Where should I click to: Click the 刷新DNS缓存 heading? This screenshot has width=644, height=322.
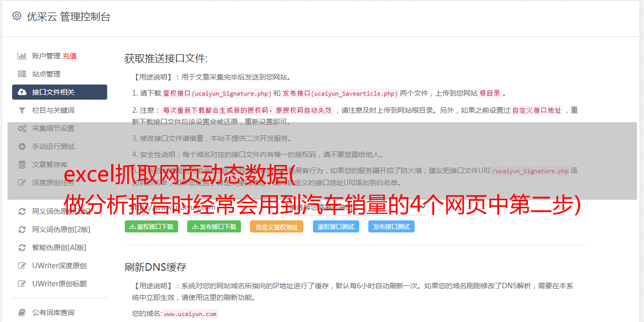(x=155, y=267)
